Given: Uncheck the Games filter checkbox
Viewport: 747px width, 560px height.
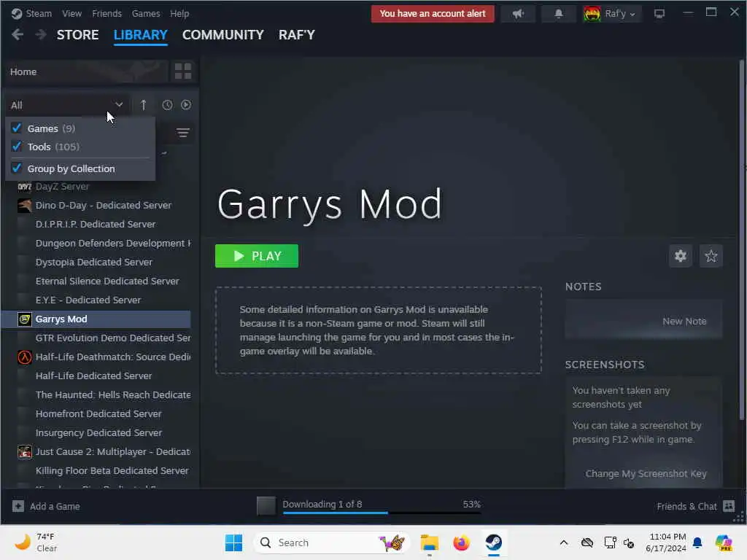Looking at the screenshot, I should tap(17, 128).
